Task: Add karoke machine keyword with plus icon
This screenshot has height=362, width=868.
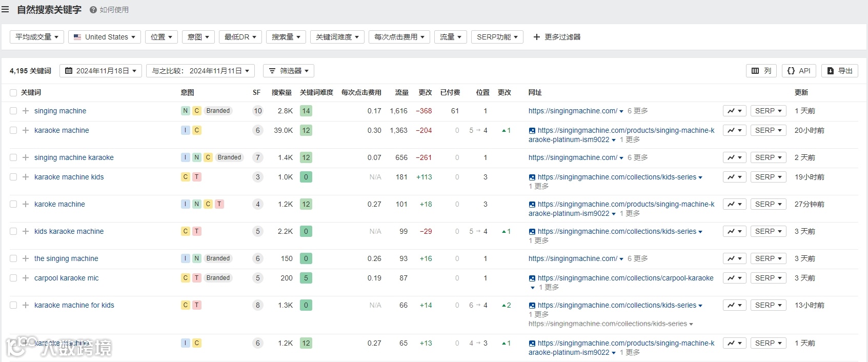Action: click(x=26, y=204)
